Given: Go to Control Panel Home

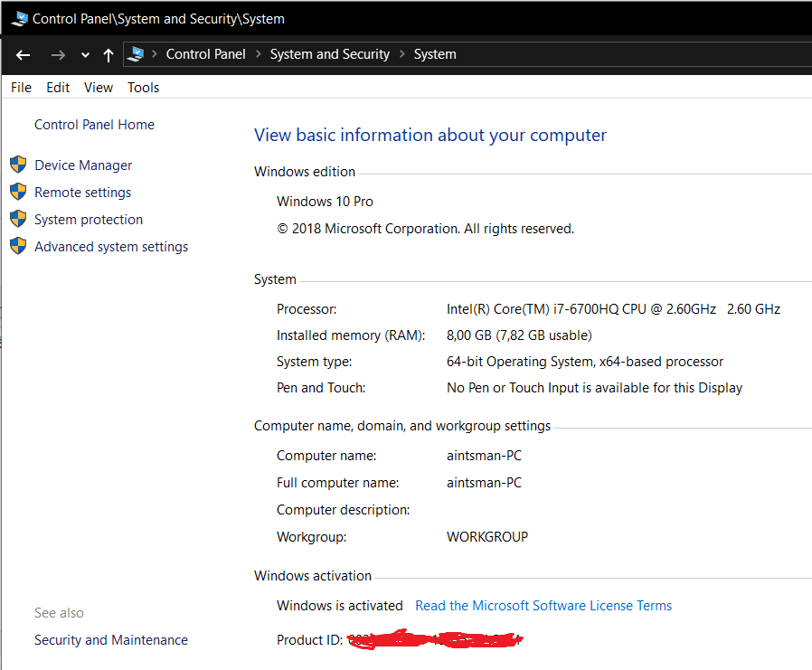Looking at the screenshot, I should coord(94,125).
